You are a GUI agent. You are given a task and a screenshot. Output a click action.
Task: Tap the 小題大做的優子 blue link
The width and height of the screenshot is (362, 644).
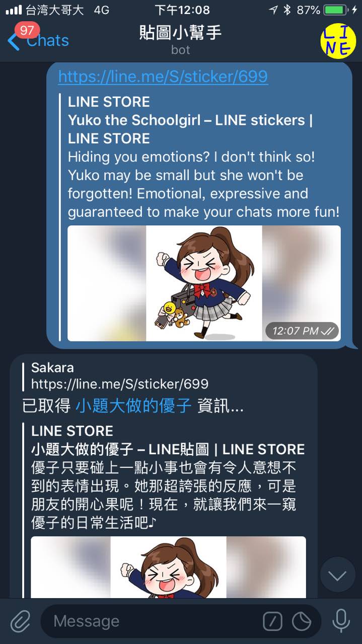point(134,406)
